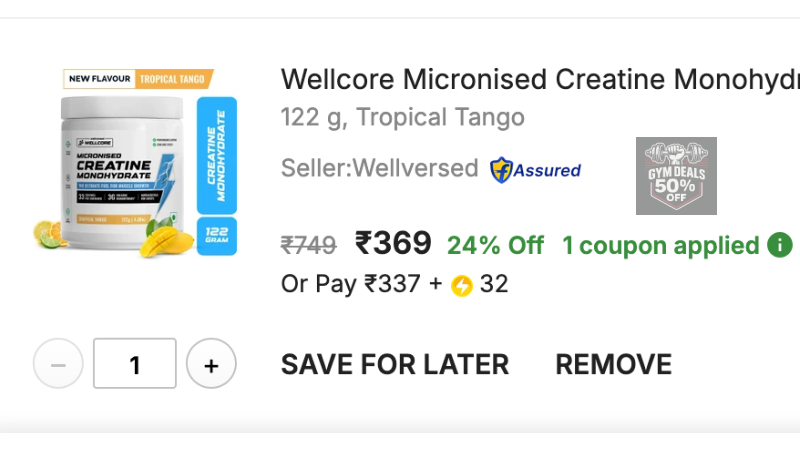Click the yellow SuperCoin lightning icon
Image resolution: width=800 pixels, height=450 pixels.
[x=461, y=286]
